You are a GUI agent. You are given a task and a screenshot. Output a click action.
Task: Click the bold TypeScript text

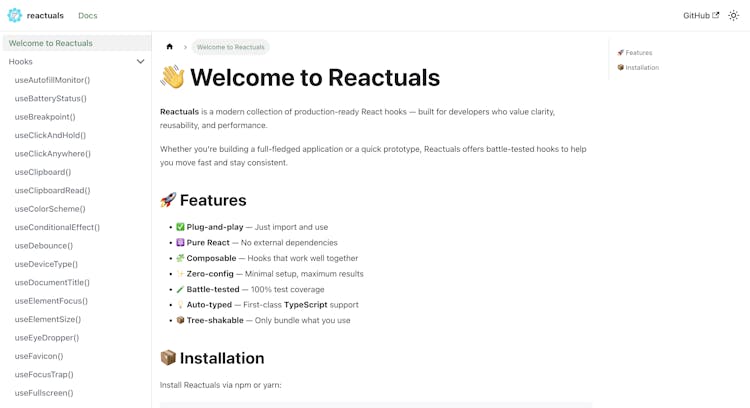pos(306,305)
